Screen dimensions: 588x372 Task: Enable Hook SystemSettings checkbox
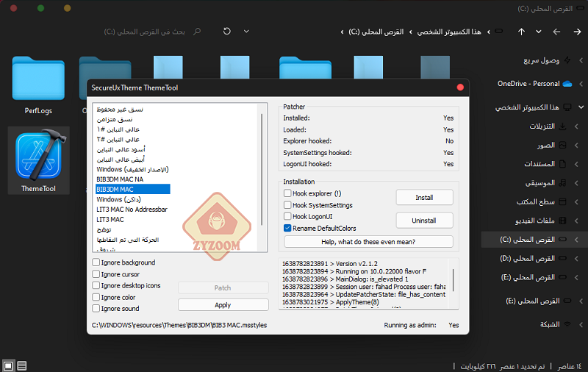(x=287, y=205)
